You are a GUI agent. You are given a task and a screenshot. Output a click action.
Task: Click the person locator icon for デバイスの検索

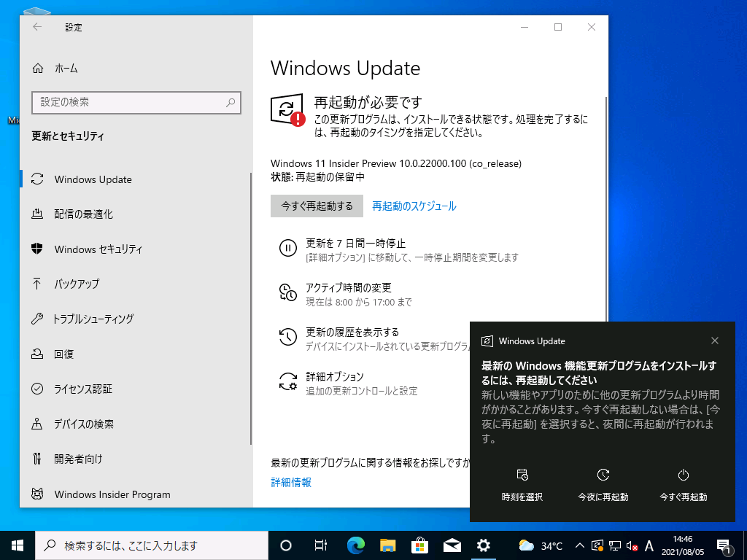[37, 424]
